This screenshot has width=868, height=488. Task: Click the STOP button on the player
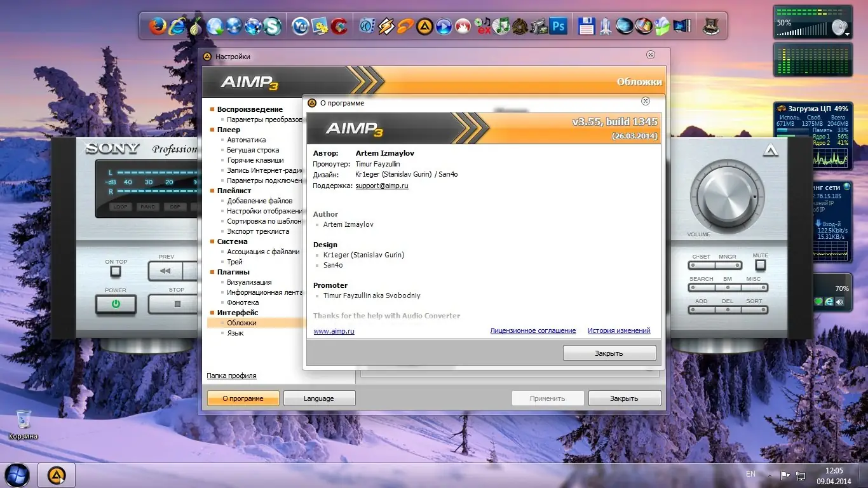click(177, 304)
